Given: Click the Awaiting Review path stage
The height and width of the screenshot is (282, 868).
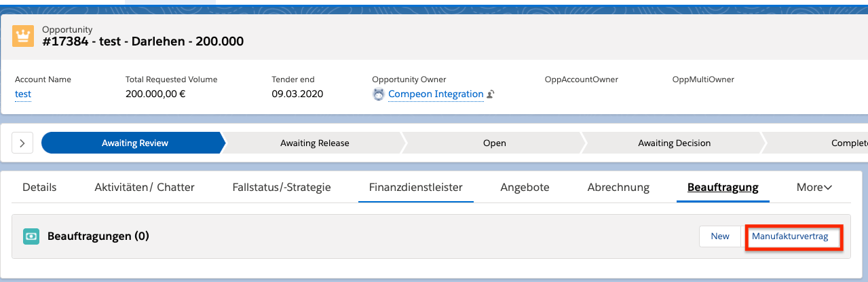Looking at the screenshot, I should [x=134, y=143].
